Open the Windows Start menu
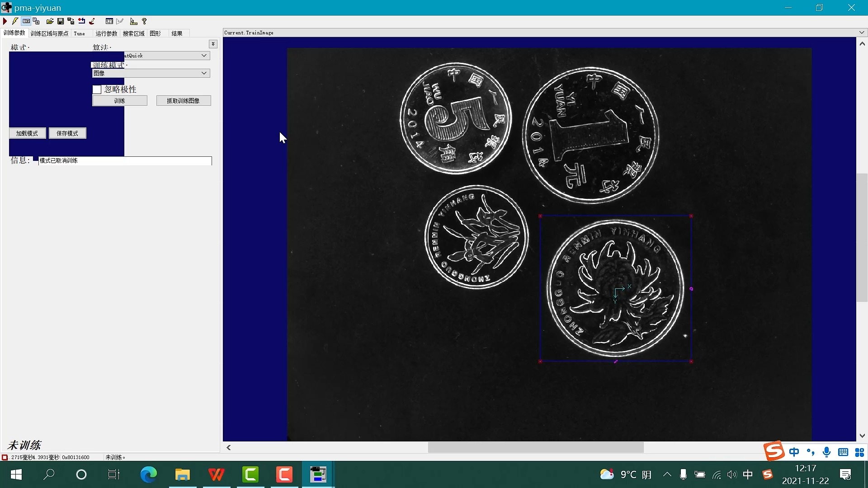Image resolution: width=868 pixels, height=488 pixels. click(16, 474)
